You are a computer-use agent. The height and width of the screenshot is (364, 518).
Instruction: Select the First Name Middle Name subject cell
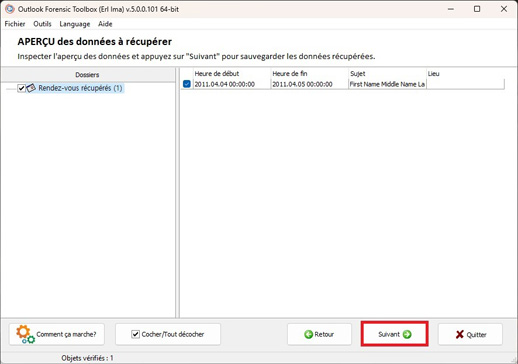[387, 84]
